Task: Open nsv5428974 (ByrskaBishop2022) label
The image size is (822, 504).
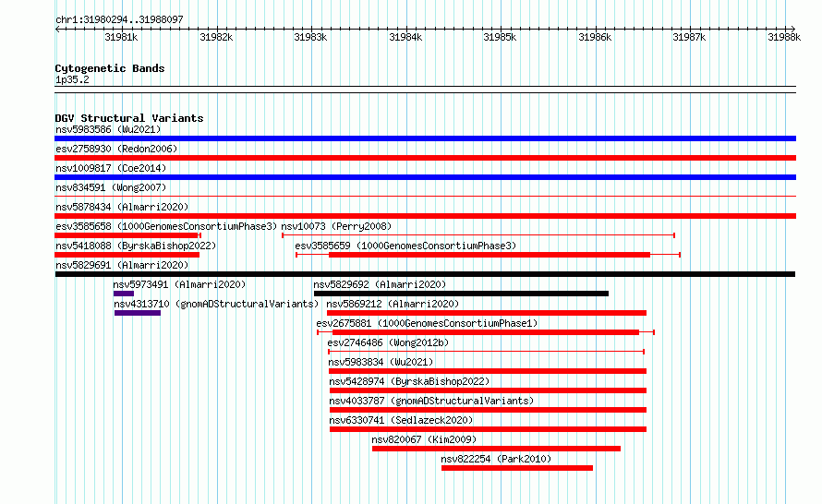Action: click(x=409, y=381)
